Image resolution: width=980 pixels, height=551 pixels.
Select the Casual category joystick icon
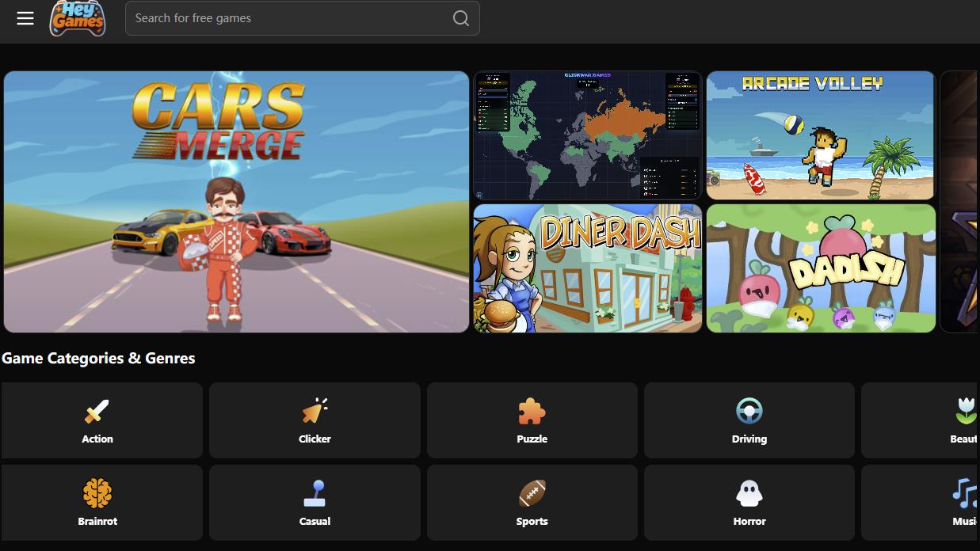(315, 493)
